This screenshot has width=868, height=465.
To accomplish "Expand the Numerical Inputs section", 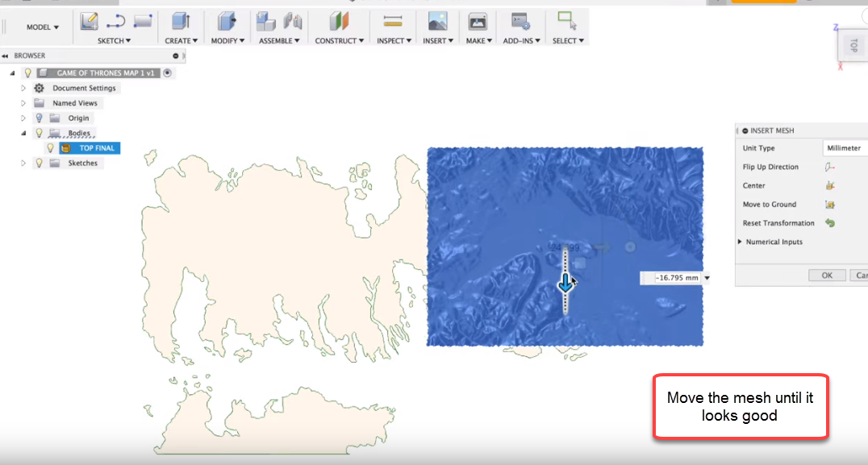I will [x=740, y=242].
